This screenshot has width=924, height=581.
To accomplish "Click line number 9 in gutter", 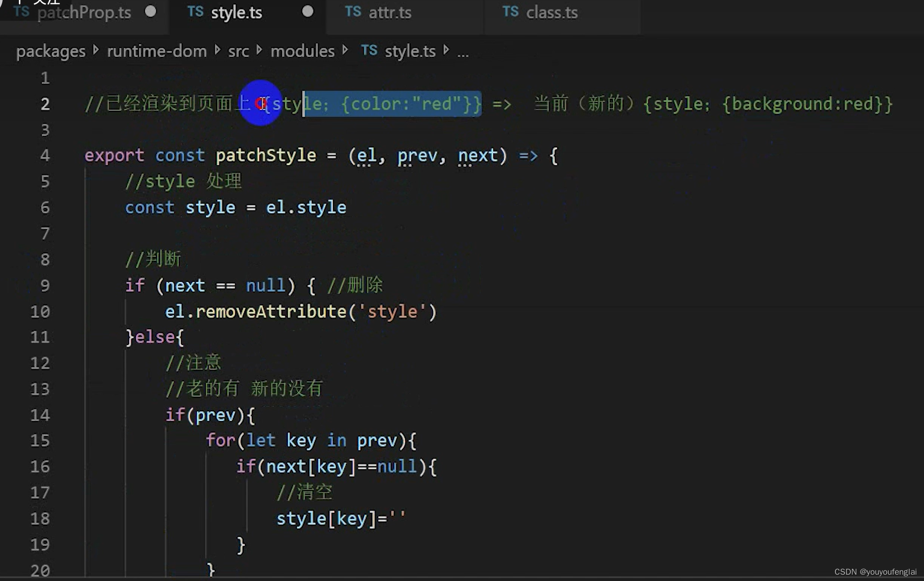I will pos(45,285).
